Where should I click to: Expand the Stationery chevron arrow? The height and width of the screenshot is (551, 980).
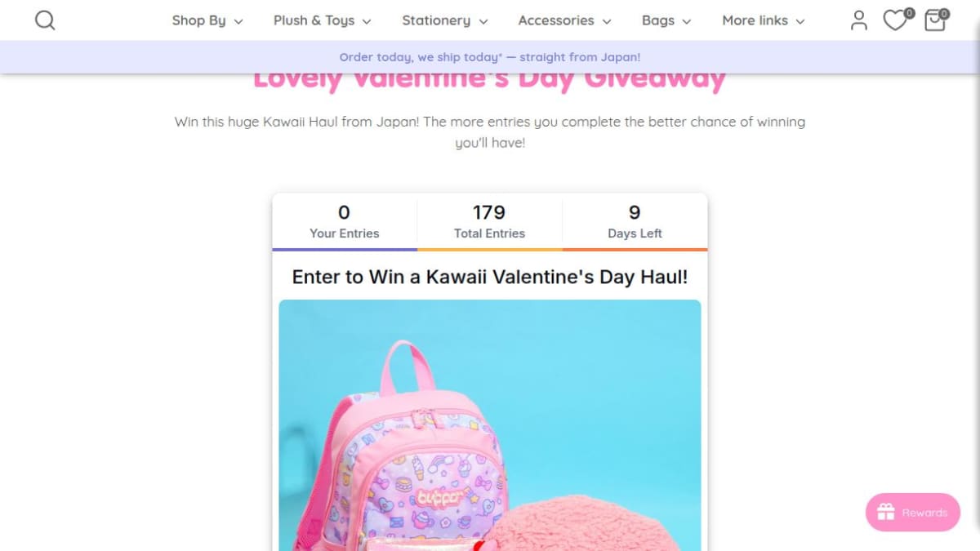coord(483,21)
